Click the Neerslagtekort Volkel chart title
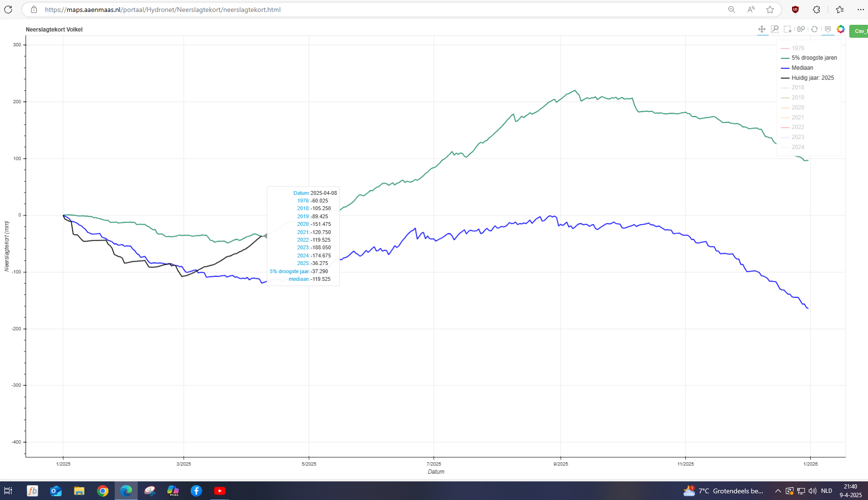The image size is (868, 500). pyautogui.click(x=54, y=30)
